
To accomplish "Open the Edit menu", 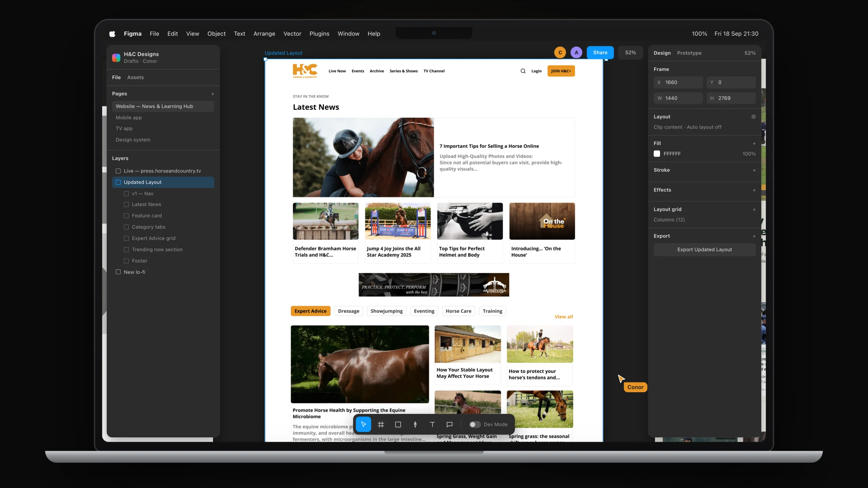I will [x=173, y=34].
